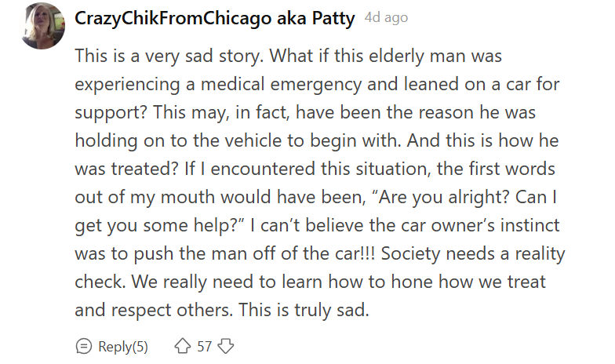Open CrazyChikFromChicago's profile picture
Screen dimensions: 615x364
[42, 26]
